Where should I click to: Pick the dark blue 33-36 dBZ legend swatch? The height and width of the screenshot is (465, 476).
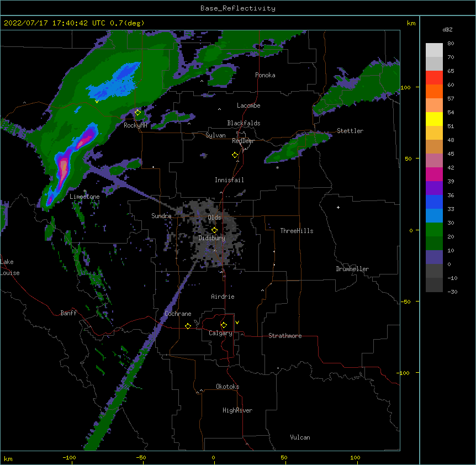click(434, 202)
